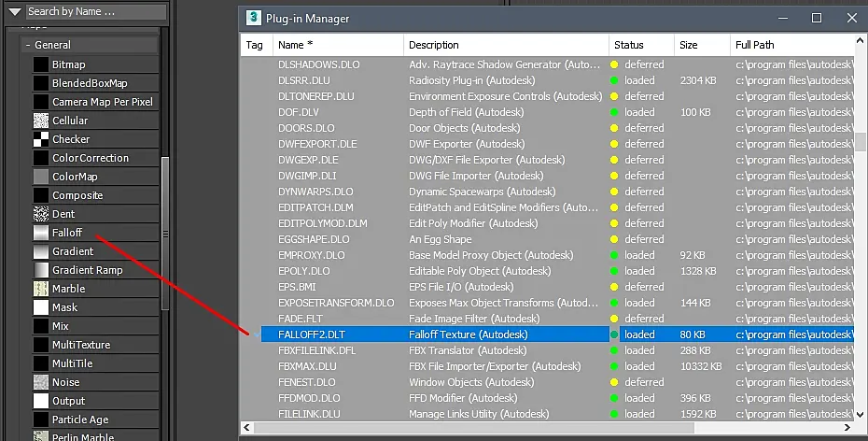Click the Camera Map Per Pixel icon
The image size is (868, 441).
(x=40, y=102)
